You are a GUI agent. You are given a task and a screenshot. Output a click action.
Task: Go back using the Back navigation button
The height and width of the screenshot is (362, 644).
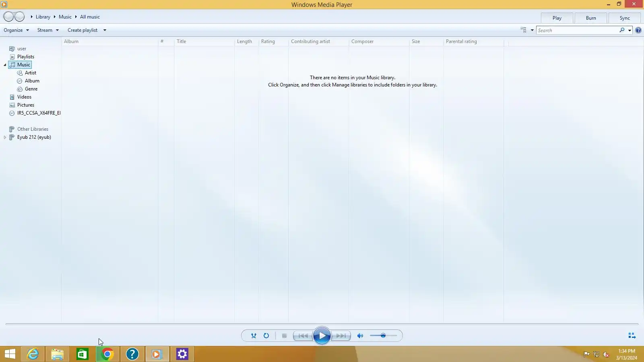pos(8,17)
